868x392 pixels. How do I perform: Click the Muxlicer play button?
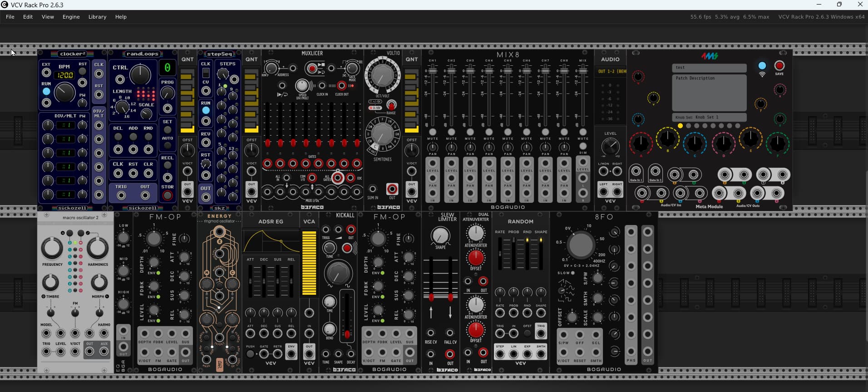(x=312, y=69)
